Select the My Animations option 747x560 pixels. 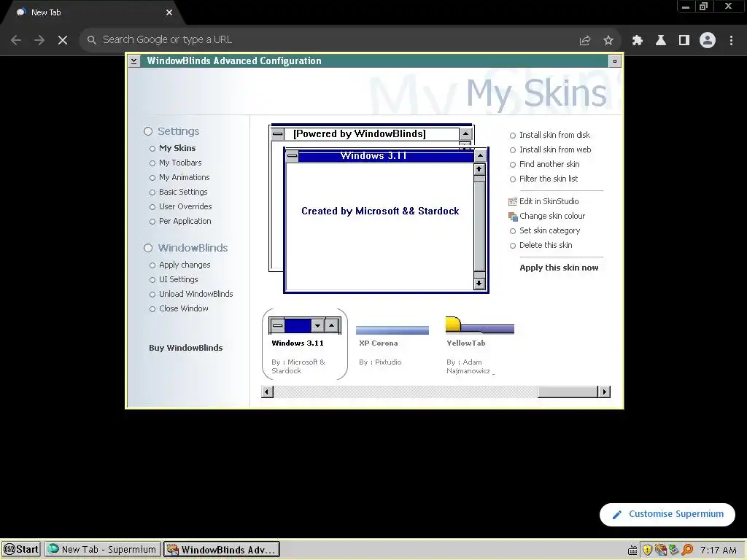184,178
